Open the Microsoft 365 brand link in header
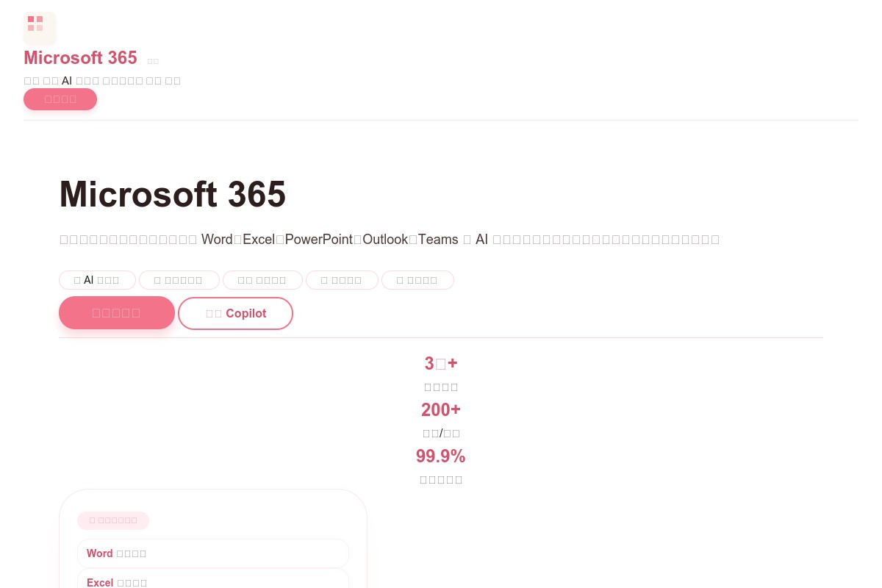The height and width of the screenshot is (588, 882). click(x=80, y=57)
